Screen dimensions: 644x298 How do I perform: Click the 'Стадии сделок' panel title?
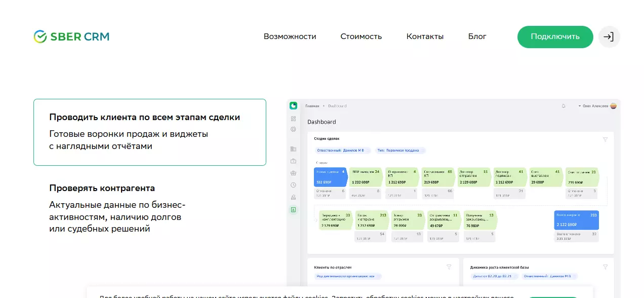pyautogui.click(x=327, y=138)
